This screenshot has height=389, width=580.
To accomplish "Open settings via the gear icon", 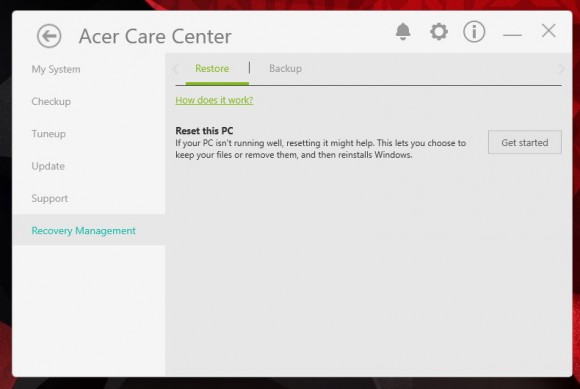I will [x=439, y=32].
